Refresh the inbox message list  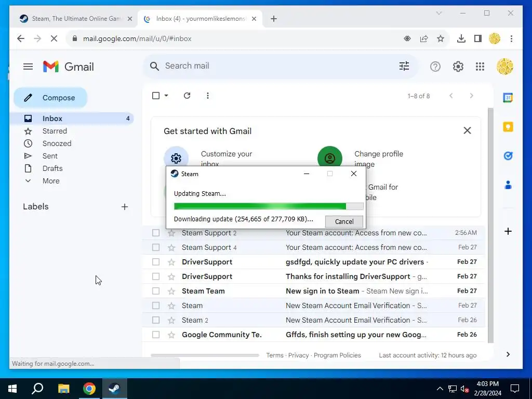point(187,96)
